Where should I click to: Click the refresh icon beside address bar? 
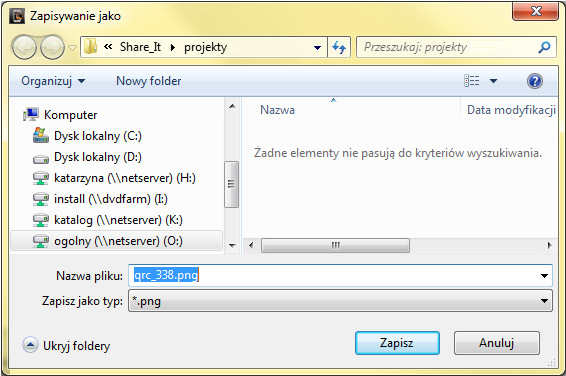tap(339, 47)
